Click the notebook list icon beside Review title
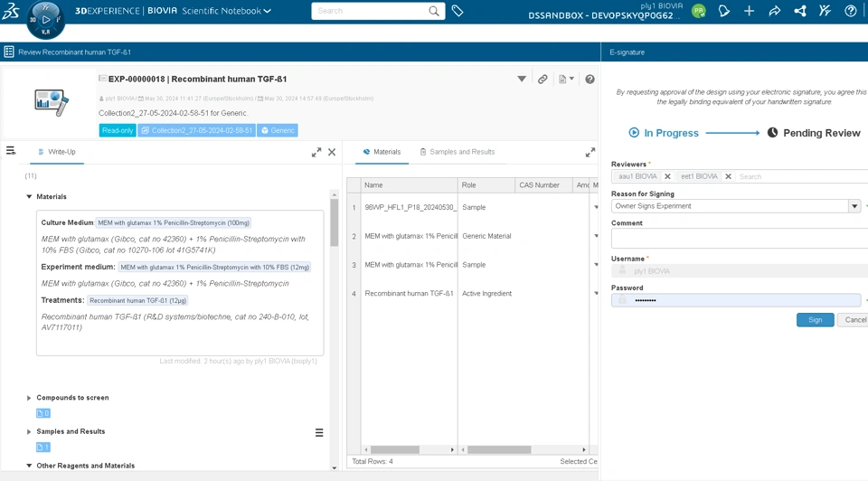The height and width of the screenshot is (481, 868). pos(9,52)
